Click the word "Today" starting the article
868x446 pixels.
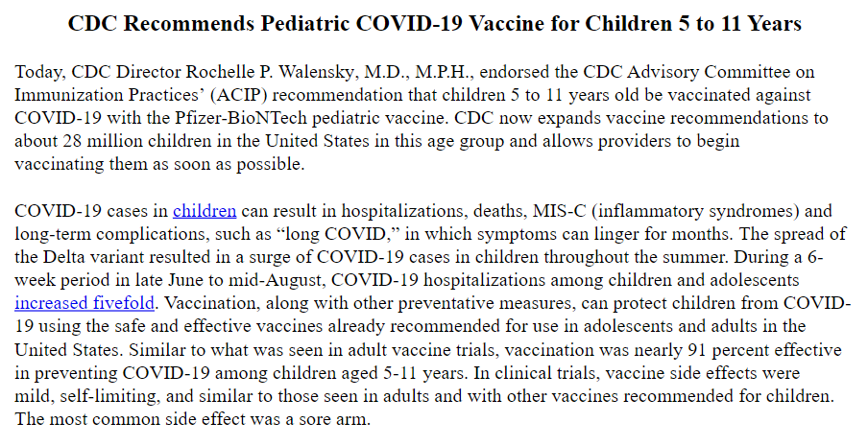click(38, 74)
